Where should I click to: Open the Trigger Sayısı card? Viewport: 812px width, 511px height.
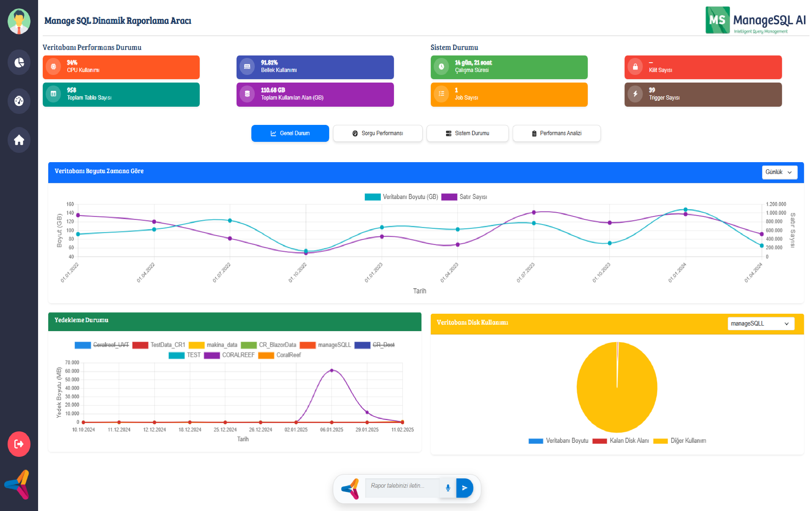coord(702,94)
